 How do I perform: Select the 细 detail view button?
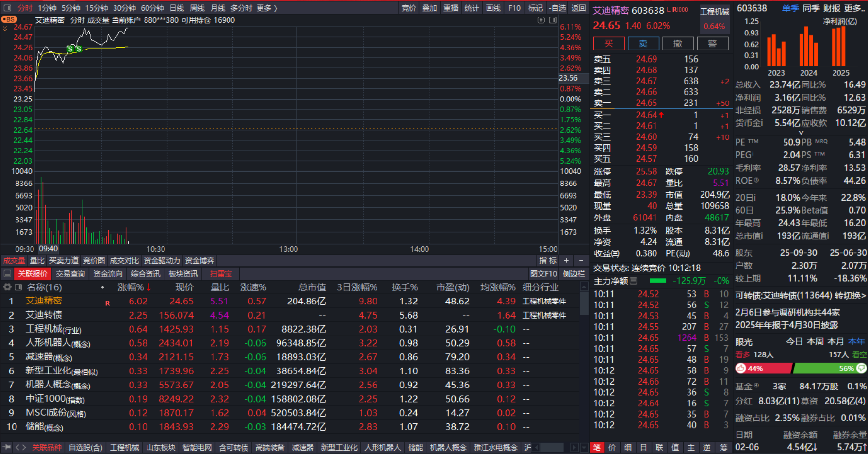click(x=628, y=447)
